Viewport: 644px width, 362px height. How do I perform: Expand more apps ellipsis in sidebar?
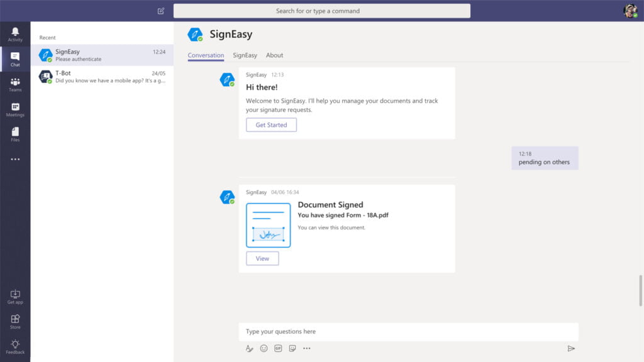pyautogui.click(x=15, y=160)
